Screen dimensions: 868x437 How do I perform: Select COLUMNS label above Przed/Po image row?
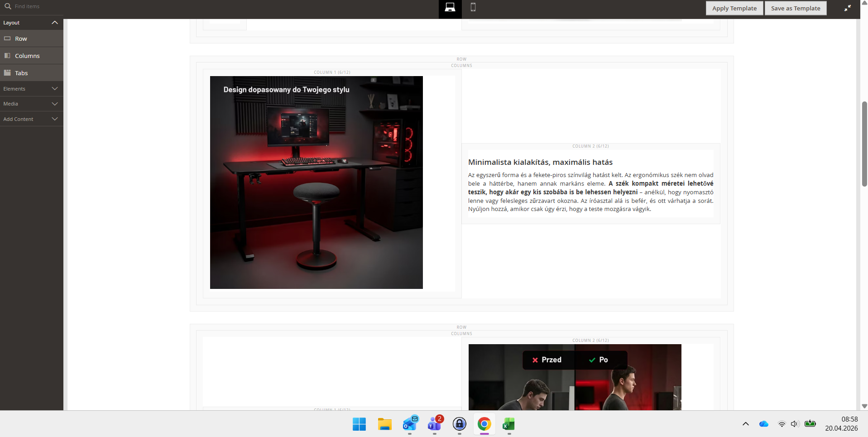(461, 334)
